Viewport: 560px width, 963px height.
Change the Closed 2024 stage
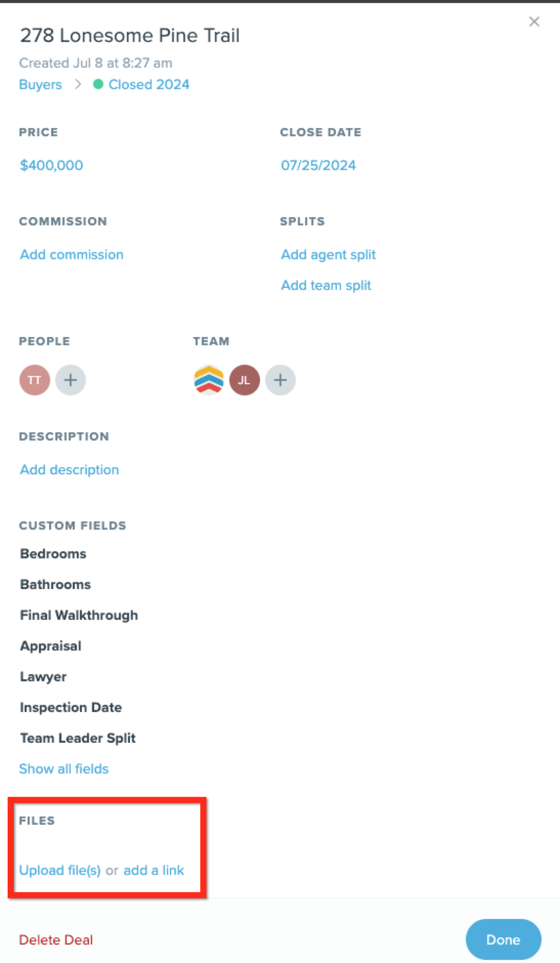pyautogui.click(x=149, y=85)
